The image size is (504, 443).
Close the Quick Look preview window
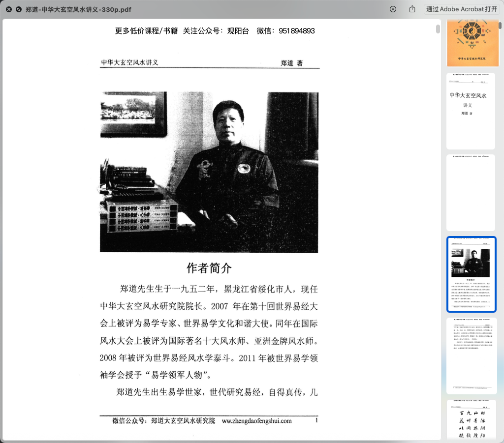[x=9, y=9]
